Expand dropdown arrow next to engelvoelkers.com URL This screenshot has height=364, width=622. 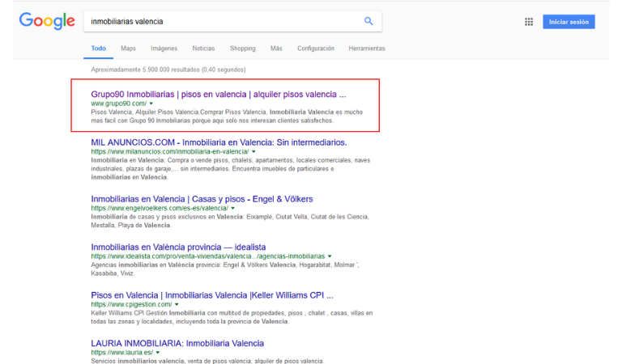(233, 209)
